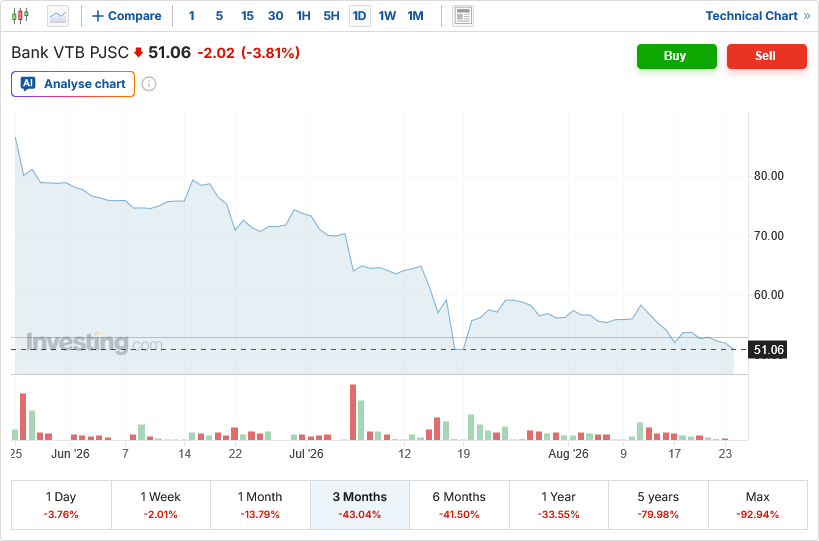Viewport: 819px width, 541px height.
Task: Switch to candlestick chart type
Action: coord(20,16)
